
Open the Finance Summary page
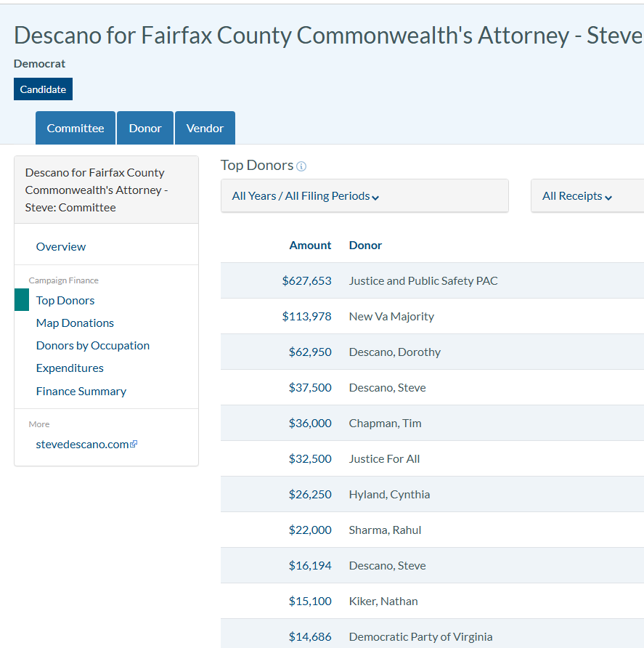(x=81, y=391)
